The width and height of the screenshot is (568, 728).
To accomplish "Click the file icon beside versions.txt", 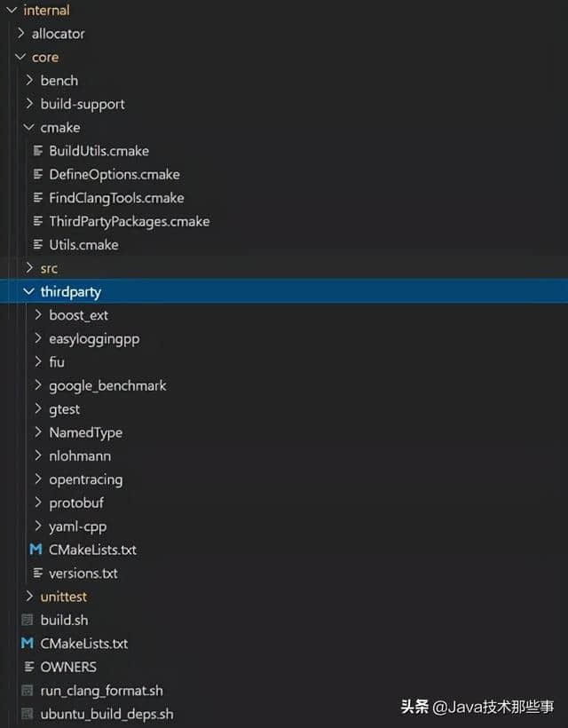I will 38,574.
